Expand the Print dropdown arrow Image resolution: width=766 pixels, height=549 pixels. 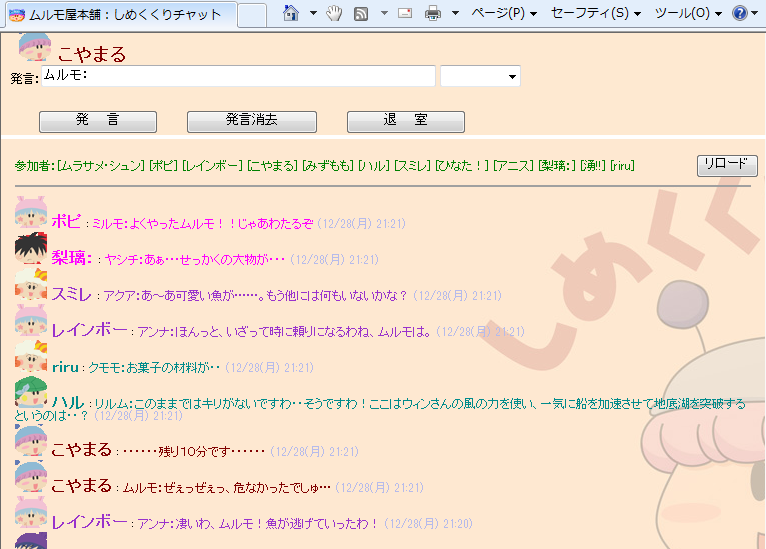click(455, 14)
